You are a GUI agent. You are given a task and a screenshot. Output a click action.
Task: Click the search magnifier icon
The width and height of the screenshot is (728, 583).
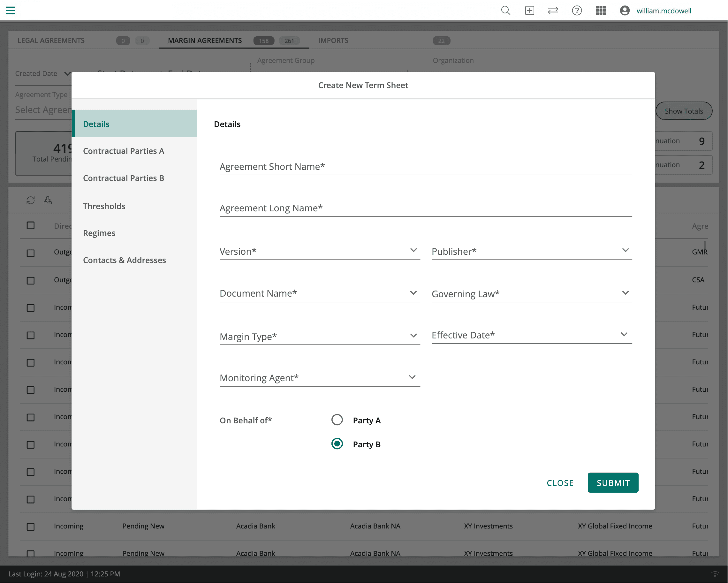coord(505,11)
